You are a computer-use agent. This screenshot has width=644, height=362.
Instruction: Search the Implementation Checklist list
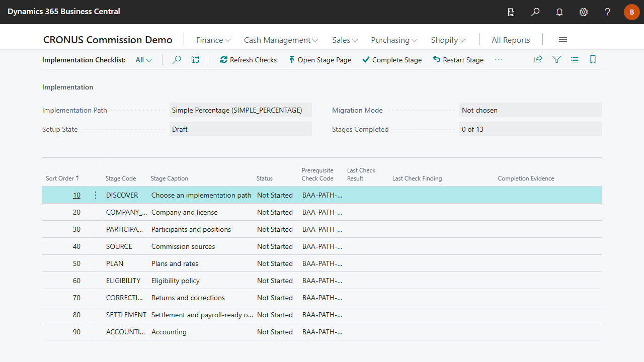coord(177,60)
